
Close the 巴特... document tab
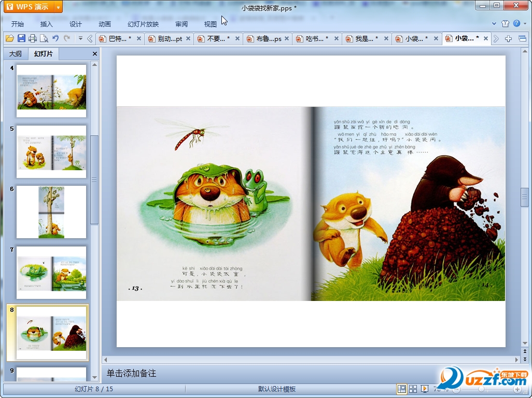pyautogui.click(x=139, y=39)
